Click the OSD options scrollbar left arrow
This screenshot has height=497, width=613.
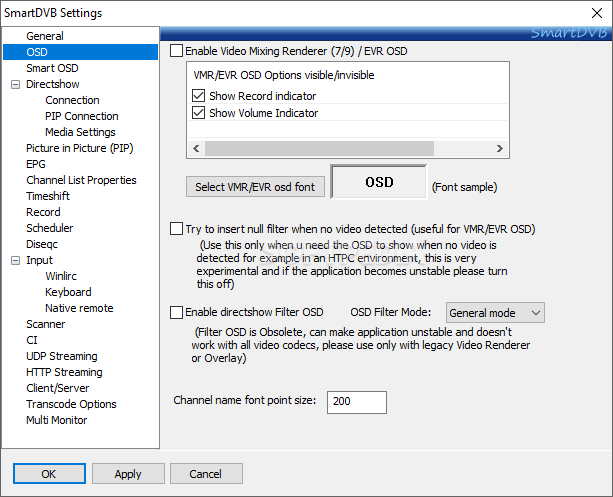(196, 149)
